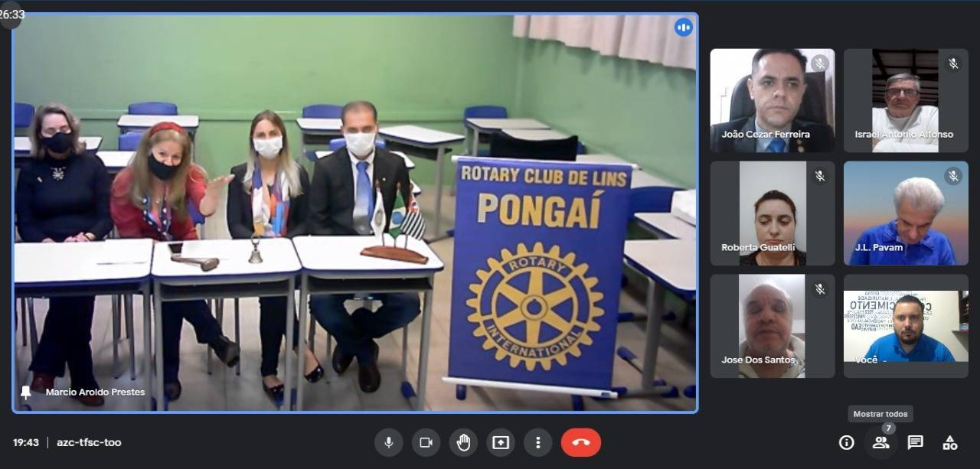This screenshot has width=980, height=469.
Task: Open the three-dot more options menu
Action: coord(538,442)
